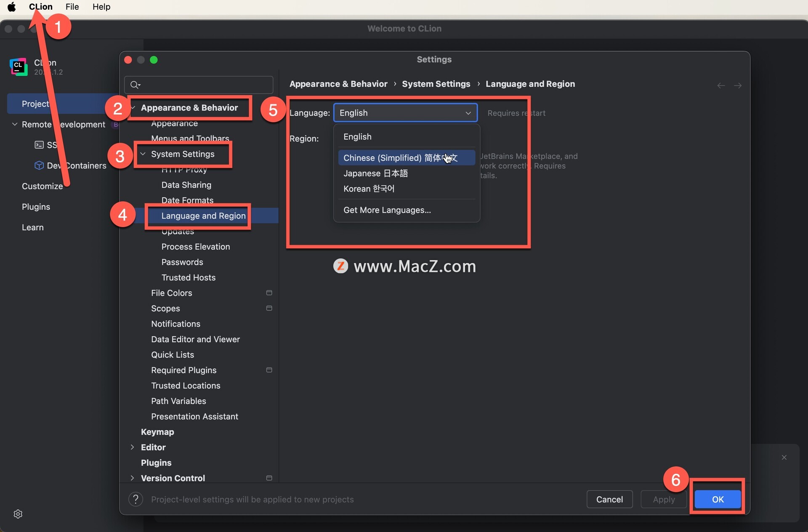Image resolution: width=808 pixels, height=532 pixels.
Task: Click the back navigation arrow in Settings
Action: point(721,85)
